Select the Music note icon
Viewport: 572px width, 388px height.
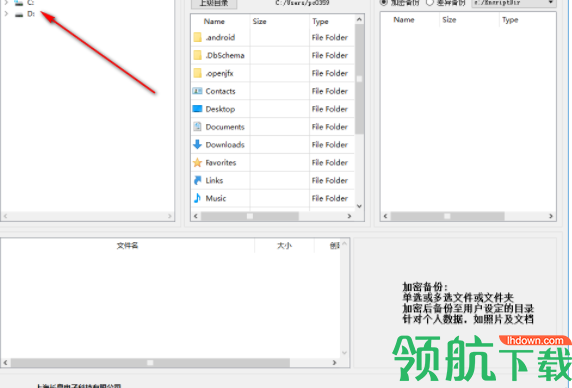(x=197, y=198)
